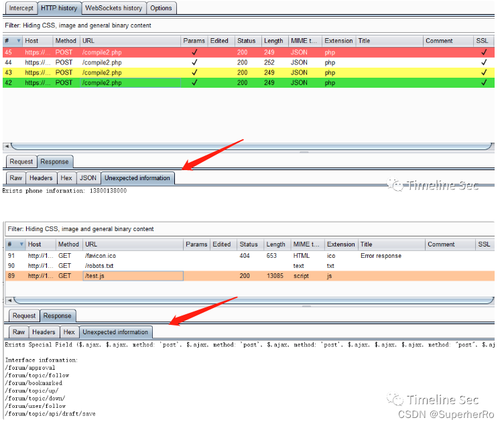Click upper table SSL column header

point(484,41)
